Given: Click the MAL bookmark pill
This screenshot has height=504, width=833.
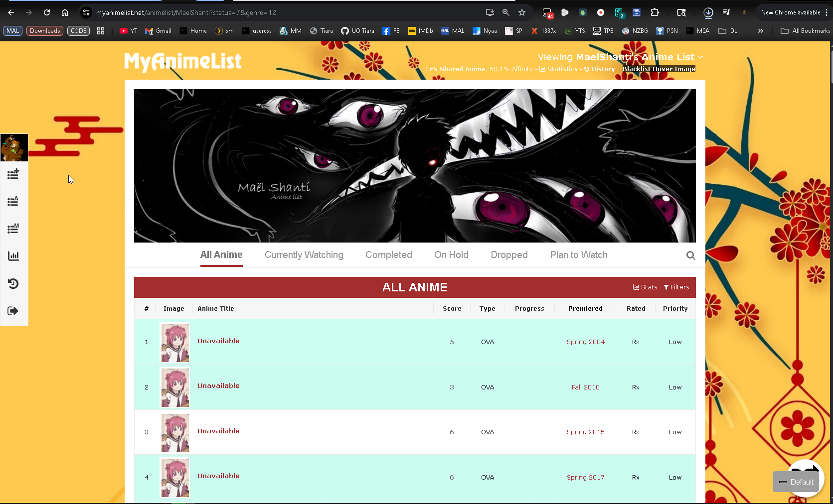Looking at the screenshot, I should (12, 31).
